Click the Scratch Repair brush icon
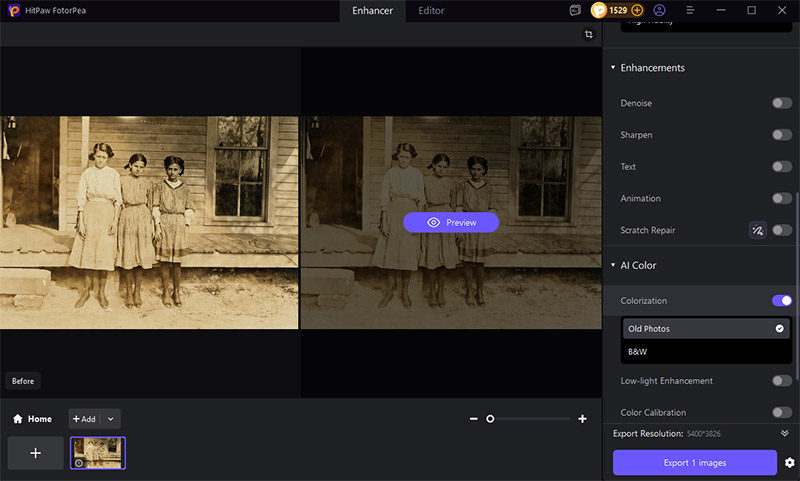Viewport: 800px width, 481px height. 758,231
